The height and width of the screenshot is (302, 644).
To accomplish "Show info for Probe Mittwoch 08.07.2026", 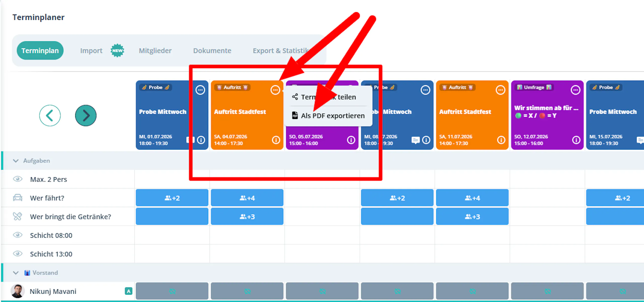I will (426, 140).
